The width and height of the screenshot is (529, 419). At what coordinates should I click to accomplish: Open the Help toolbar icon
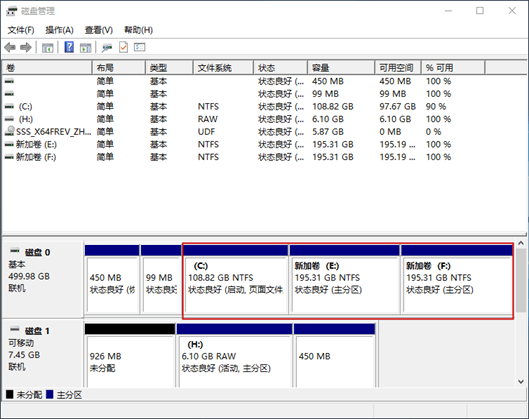pos(69,47)
